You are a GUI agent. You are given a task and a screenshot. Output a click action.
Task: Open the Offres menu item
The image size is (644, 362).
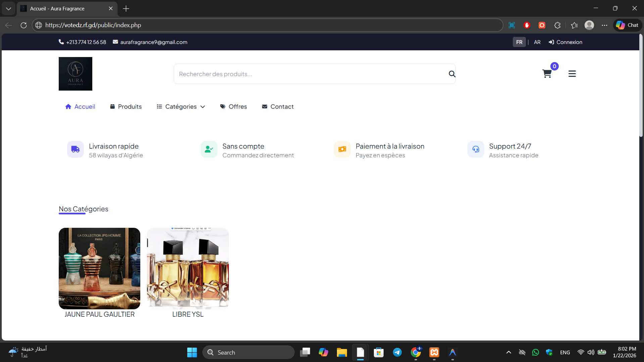(234, 107)
